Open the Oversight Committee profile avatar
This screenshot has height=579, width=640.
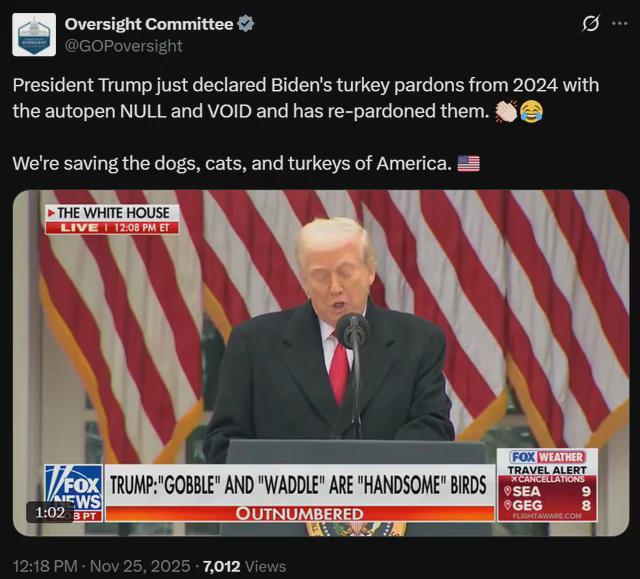pos(34,34)
